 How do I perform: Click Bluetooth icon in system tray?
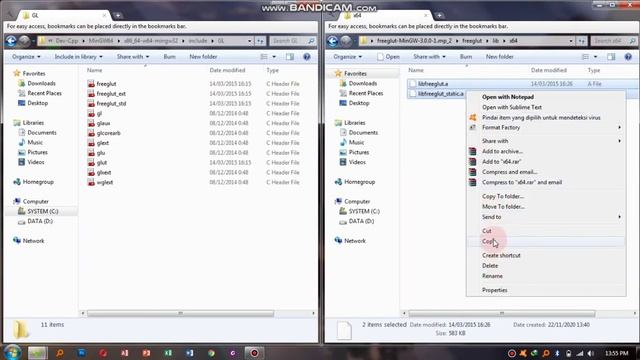[557, 353]
